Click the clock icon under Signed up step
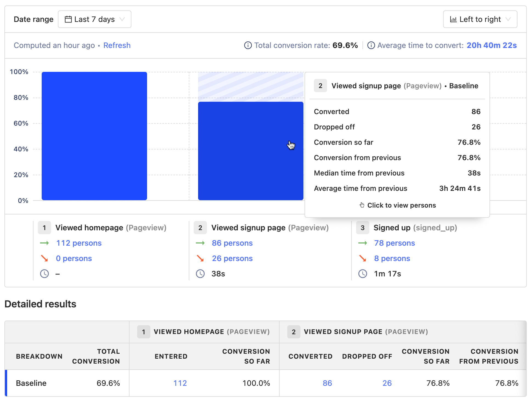 tap(362, 273)
